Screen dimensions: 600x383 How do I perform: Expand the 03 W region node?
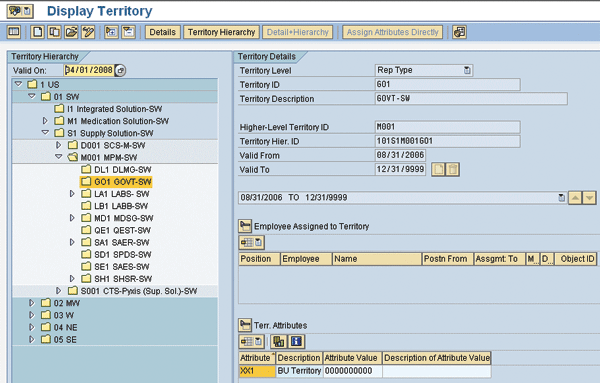click(x=32, y=315)
